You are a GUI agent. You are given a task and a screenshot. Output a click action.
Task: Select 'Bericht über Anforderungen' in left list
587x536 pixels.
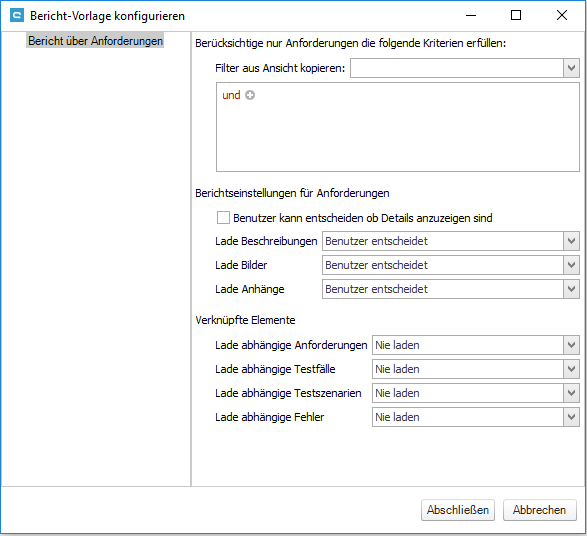tap(95, 40)
